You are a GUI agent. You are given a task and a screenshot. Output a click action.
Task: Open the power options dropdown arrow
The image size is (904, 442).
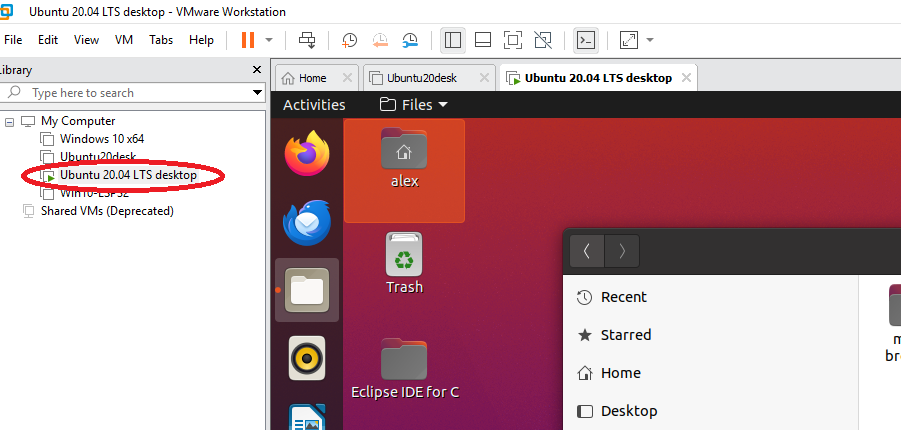(x=270, y=40)
